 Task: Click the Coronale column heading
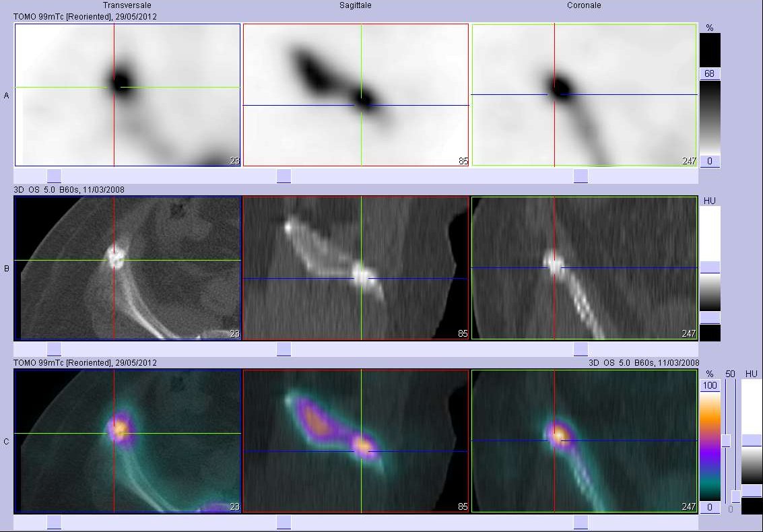[584, 5]
